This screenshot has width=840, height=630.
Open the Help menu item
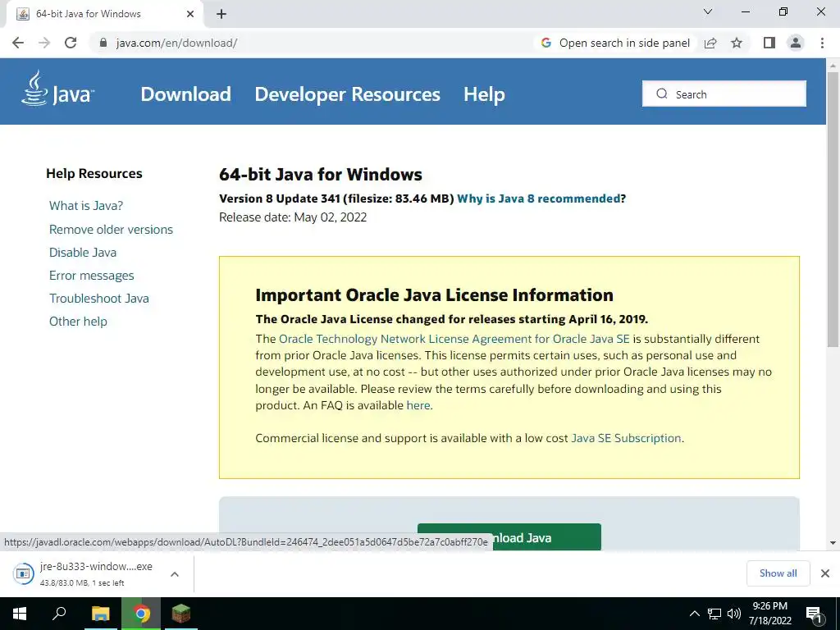pyautogui.click(x=484, y=94)
